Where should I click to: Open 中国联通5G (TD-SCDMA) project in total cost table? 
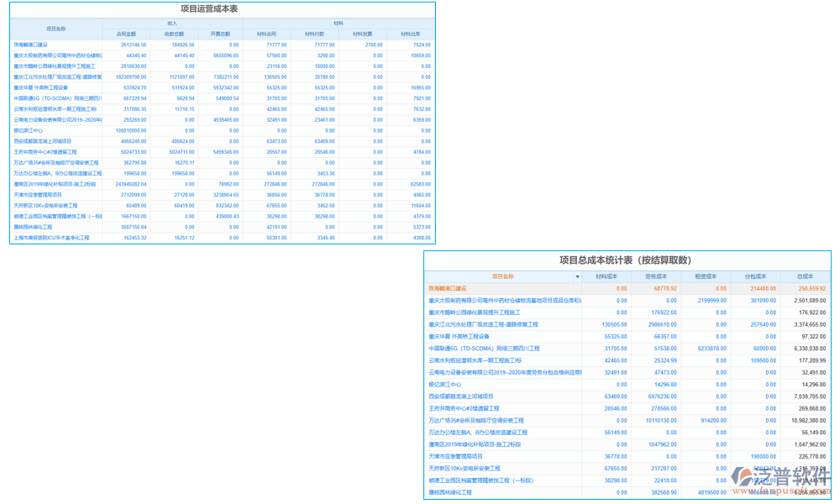click(484, 349)
